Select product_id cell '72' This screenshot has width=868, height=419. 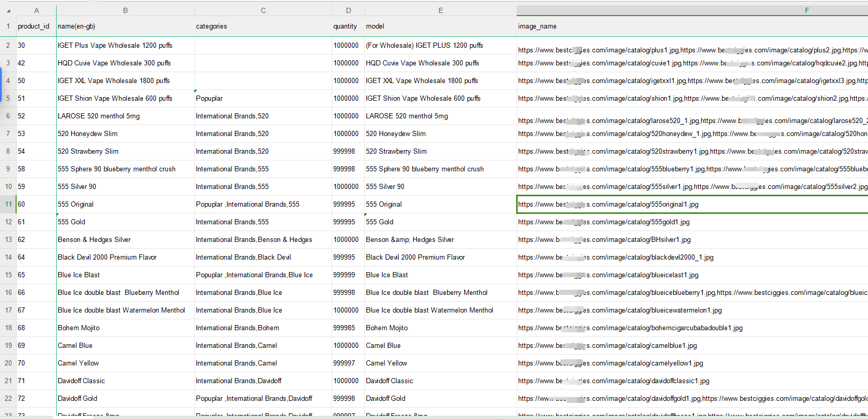tap(36, 398)
